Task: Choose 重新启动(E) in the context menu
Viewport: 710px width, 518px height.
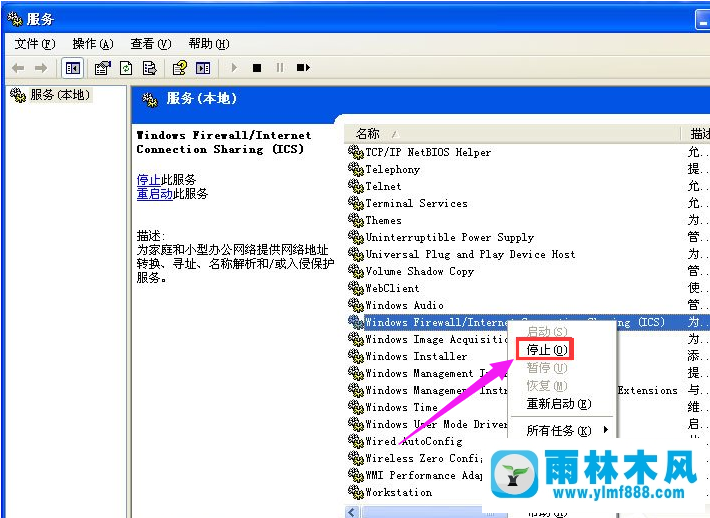Action: click(x=559, y=403)
